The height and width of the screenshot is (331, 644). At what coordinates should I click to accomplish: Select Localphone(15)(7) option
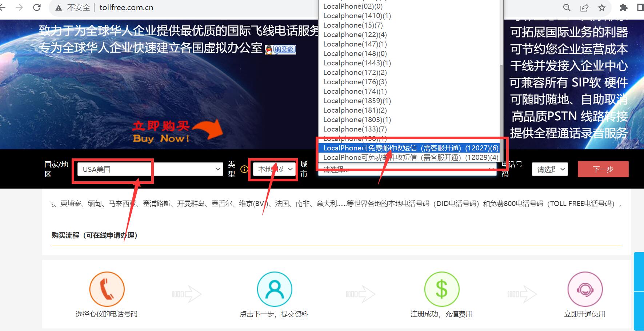point(409,25)
